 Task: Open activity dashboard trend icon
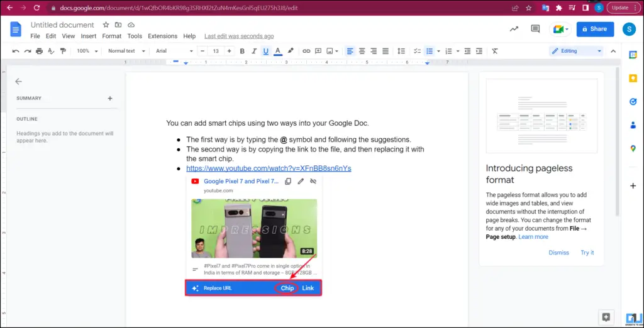click(514, 29)
